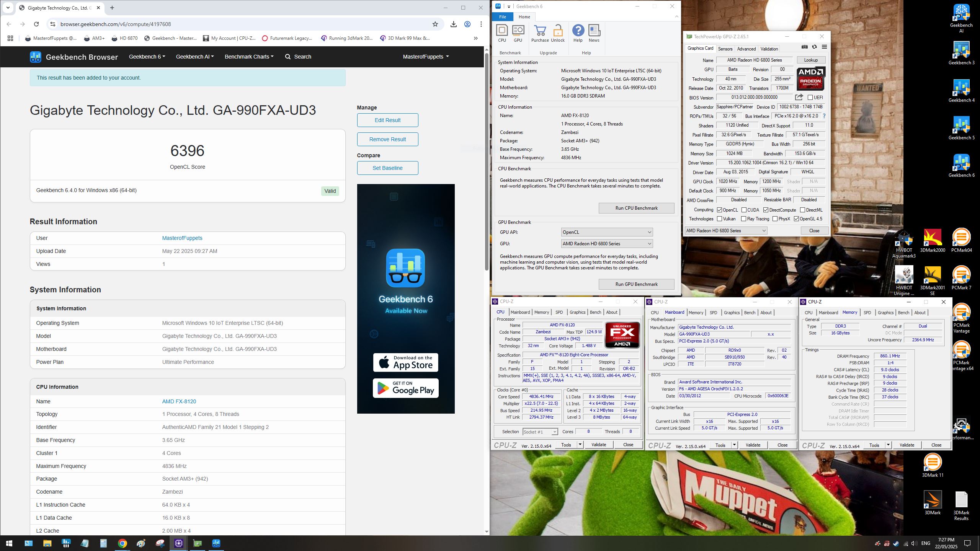Toggle the Vulkan checkbox in GPU-Z
980x551 pixels.
719,219
